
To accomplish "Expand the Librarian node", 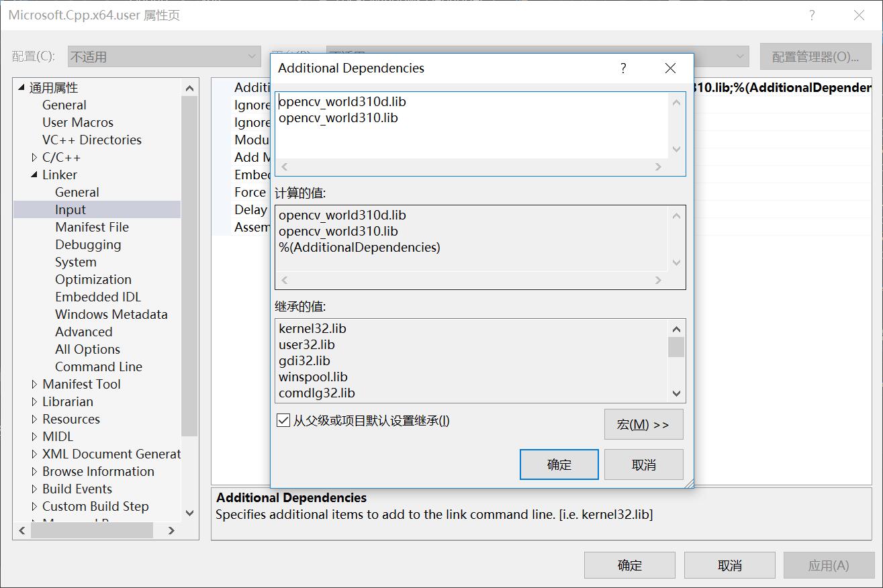I will 34,401.
